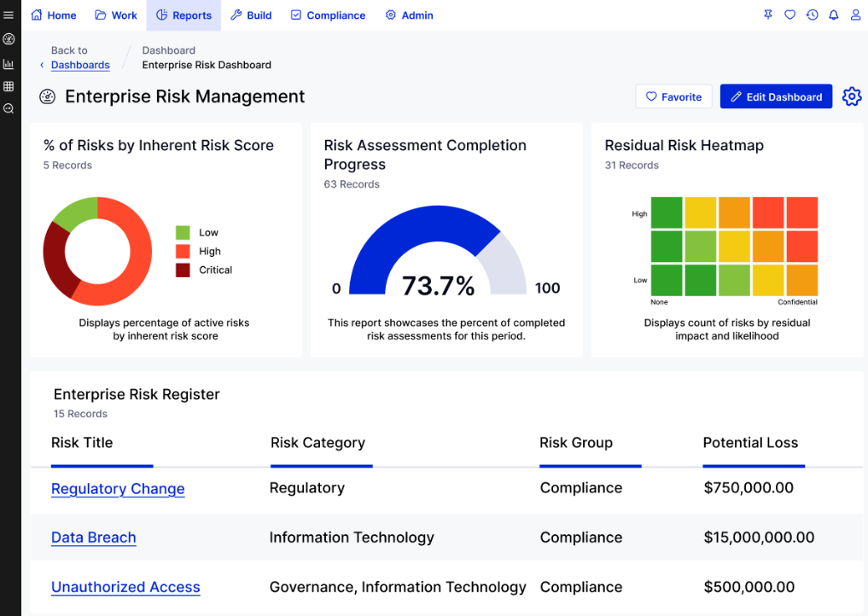Select a red high-risk cell in the heatmap
This screenshot has width=868, height=616.
[767, 212]
